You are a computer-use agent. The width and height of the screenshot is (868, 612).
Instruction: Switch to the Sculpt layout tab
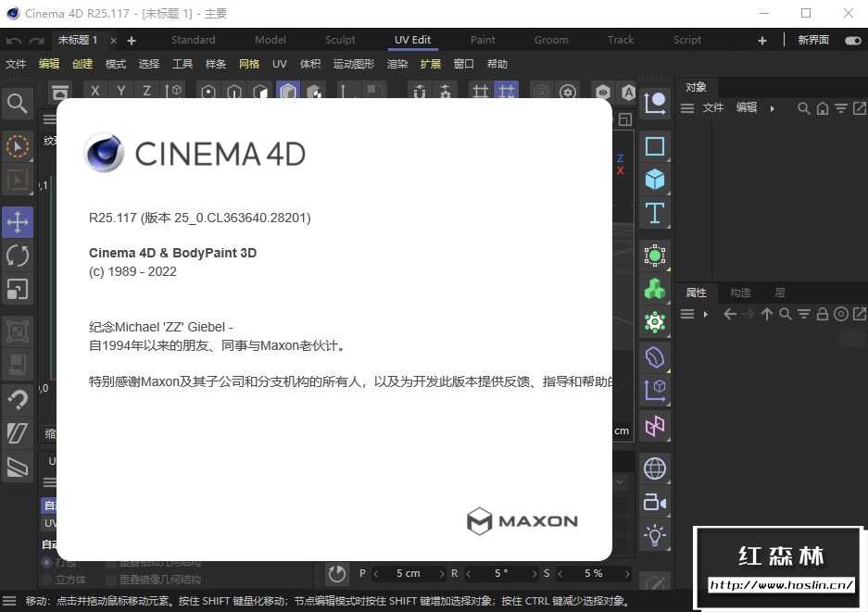tap(340, 40)
